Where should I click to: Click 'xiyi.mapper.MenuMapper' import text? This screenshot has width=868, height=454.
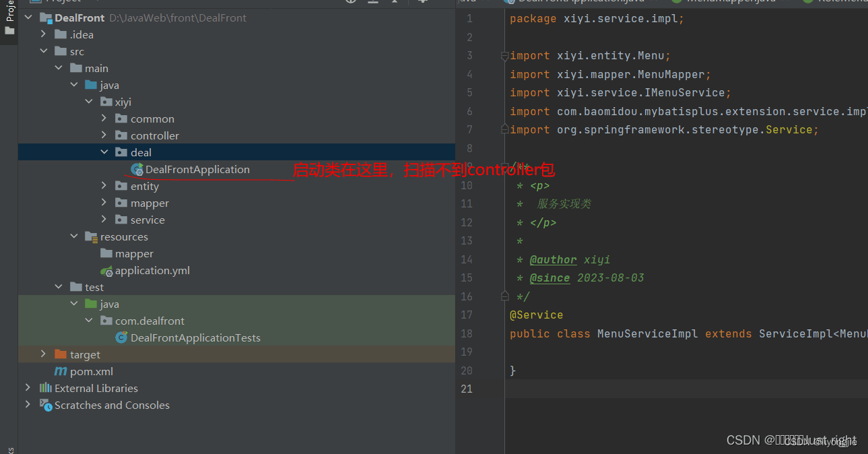click(x=630, y=74)
